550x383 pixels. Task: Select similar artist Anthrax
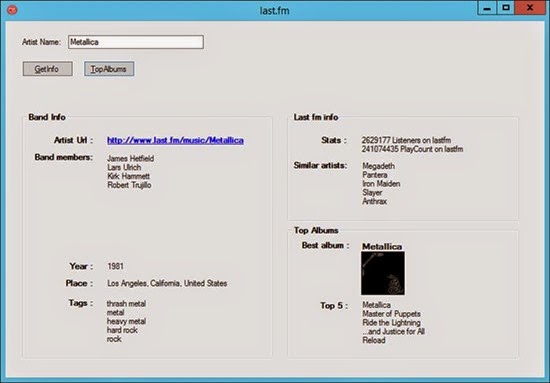coord(375,201)
